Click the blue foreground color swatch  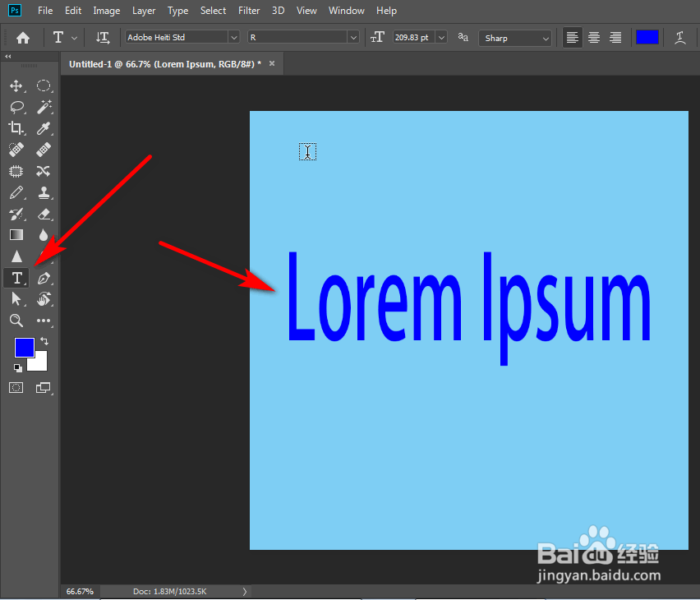click(24, 347)
